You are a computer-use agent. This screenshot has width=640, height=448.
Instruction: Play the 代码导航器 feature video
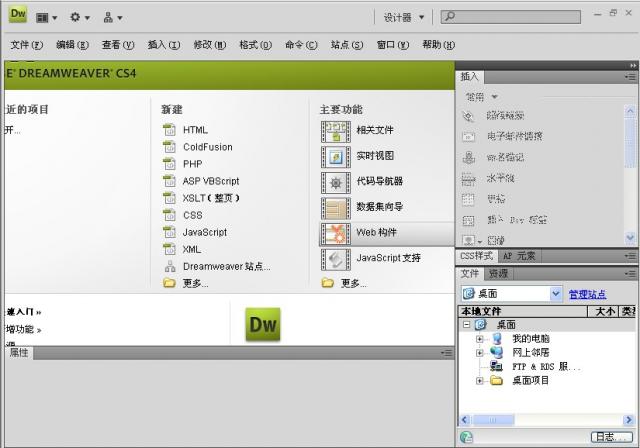(336, 182)
